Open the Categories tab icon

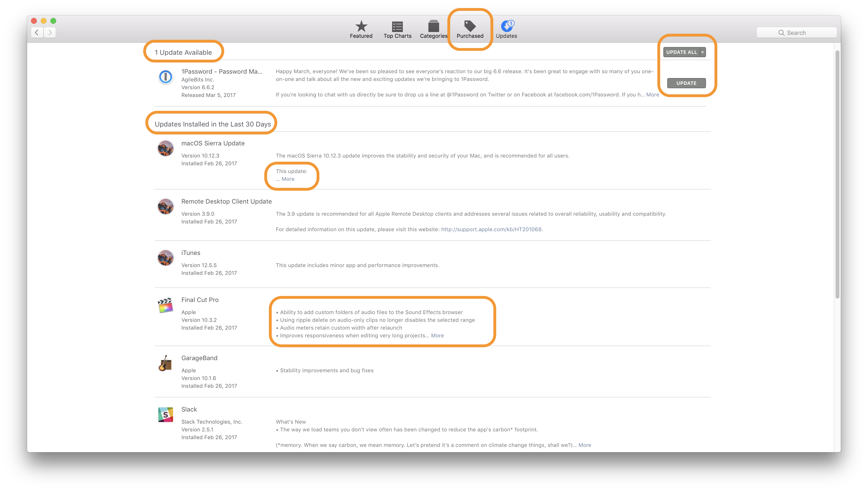point(433,26)
